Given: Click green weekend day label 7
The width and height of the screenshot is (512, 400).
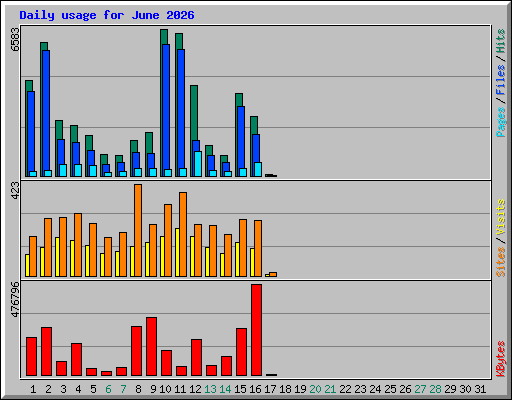Looking at the screenshot, I should pyautogui.click(x=123, y=389).
